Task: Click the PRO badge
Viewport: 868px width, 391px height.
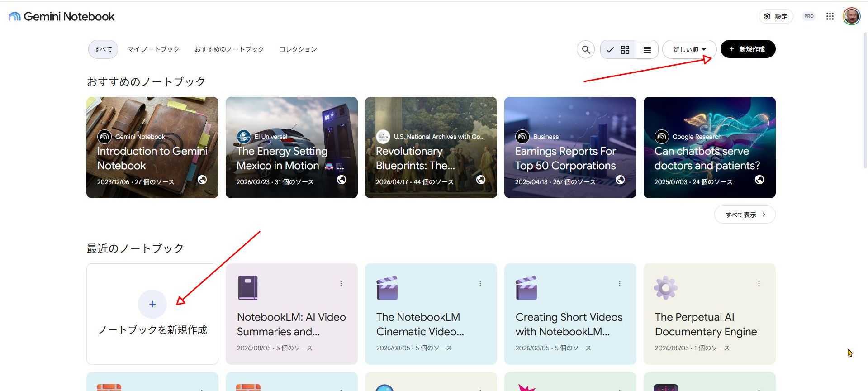Action: 809,16
